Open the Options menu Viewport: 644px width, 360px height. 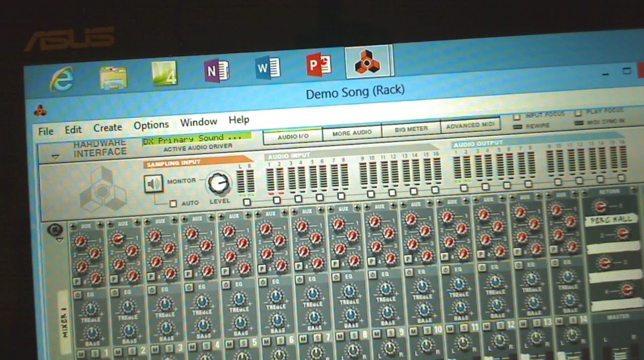[151, 125]
